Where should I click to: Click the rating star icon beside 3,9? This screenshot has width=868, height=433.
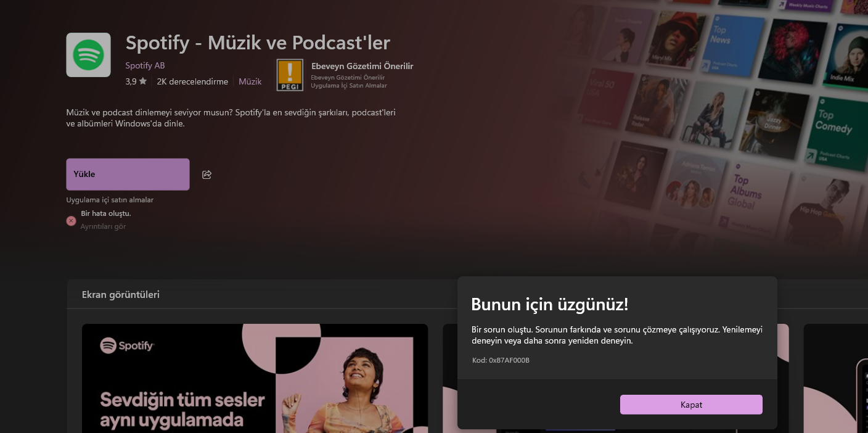143,81
